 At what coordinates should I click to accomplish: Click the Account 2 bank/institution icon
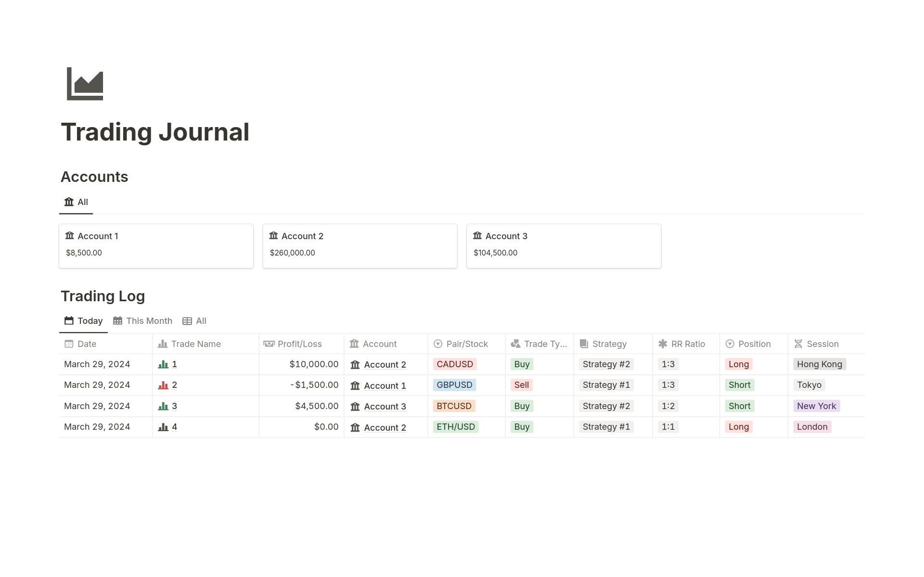click(x=273, y=235)
